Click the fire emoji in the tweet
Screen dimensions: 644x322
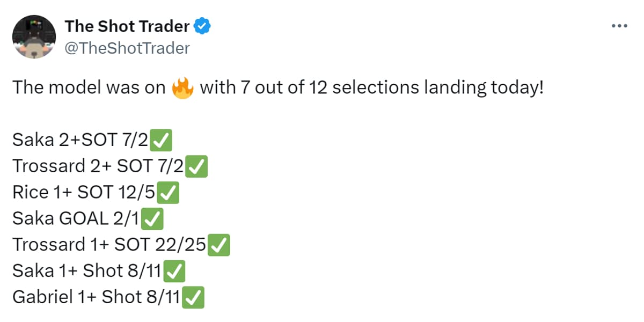tap(182, 88)
